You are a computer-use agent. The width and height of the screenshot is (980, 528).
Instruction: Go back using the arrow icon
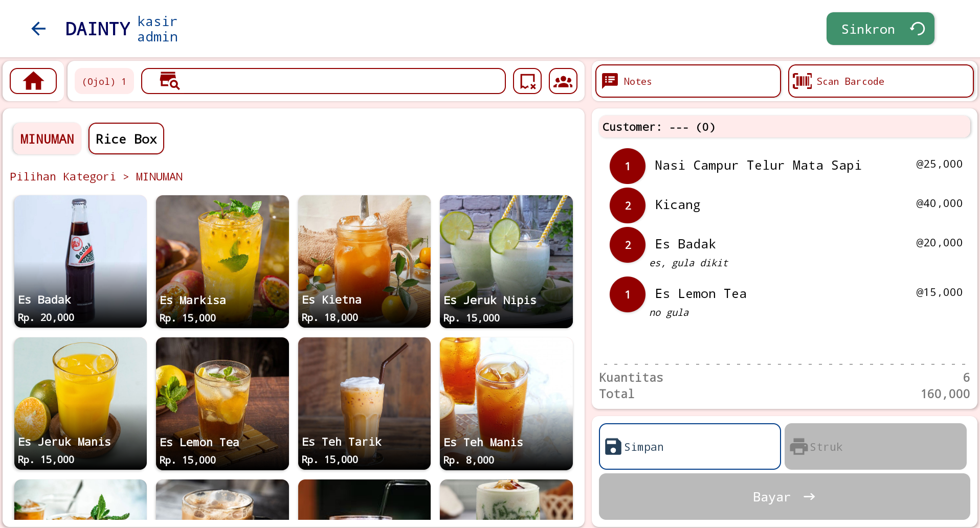38,29
